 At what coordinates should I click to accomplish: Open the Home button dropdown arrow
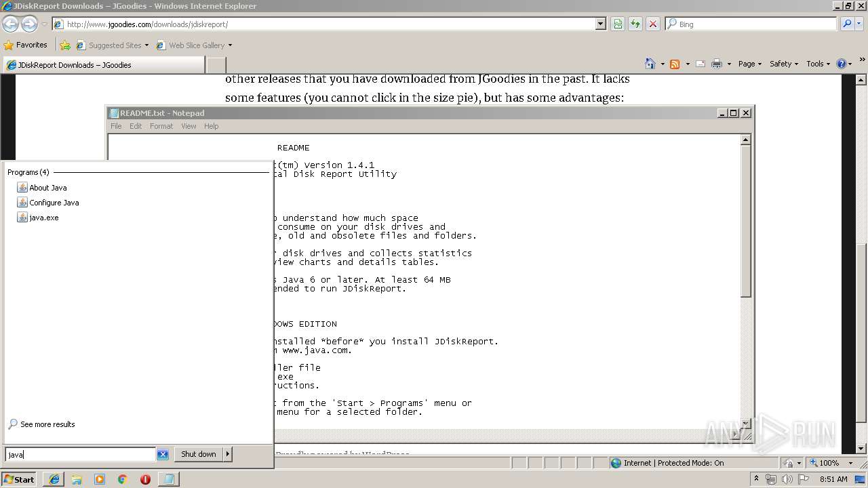tap(663, 64)
